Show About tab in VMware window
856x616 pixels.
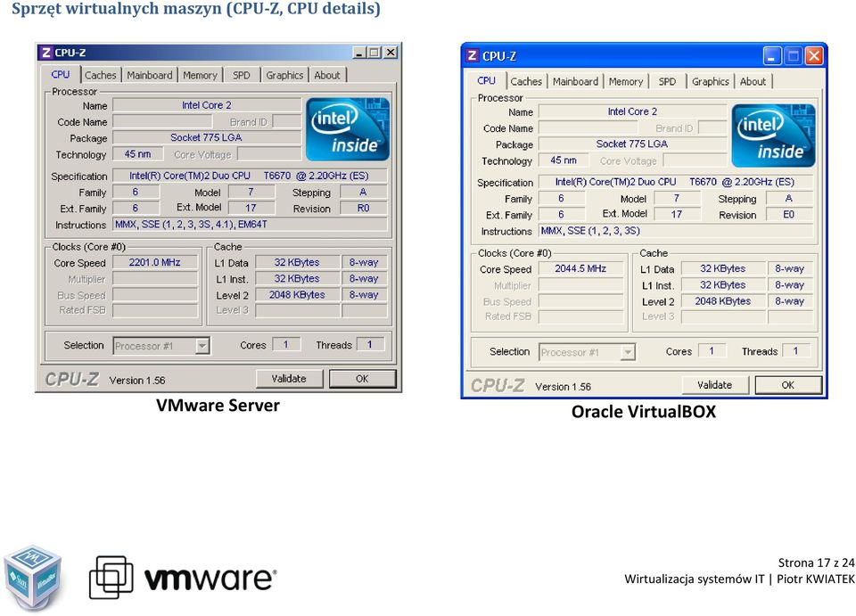click(x=327, y=75)
